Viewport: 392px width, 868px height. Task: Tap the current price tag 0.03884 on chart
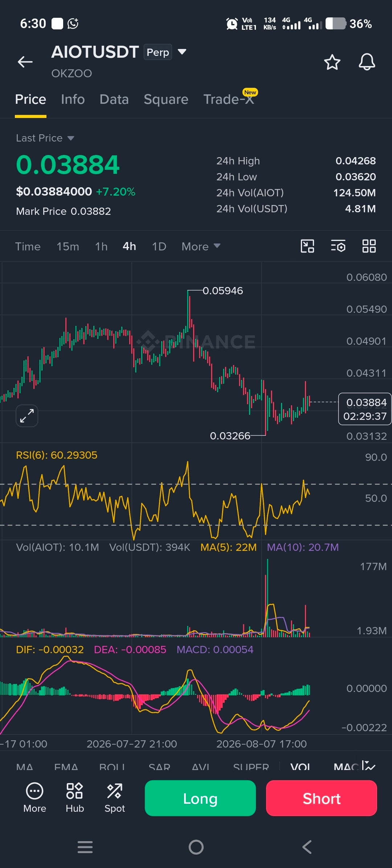click(365, 409)
